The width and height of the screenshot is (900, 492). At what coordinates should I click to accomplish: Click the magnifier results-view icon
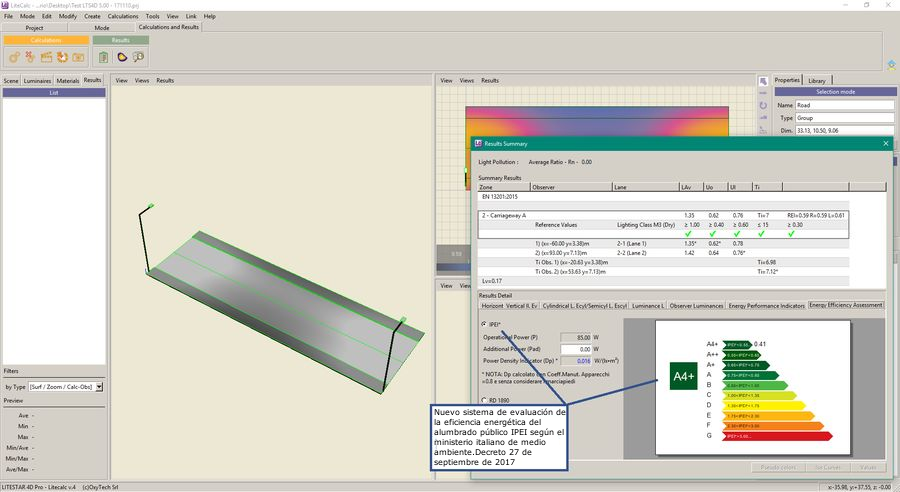[137, 57]
